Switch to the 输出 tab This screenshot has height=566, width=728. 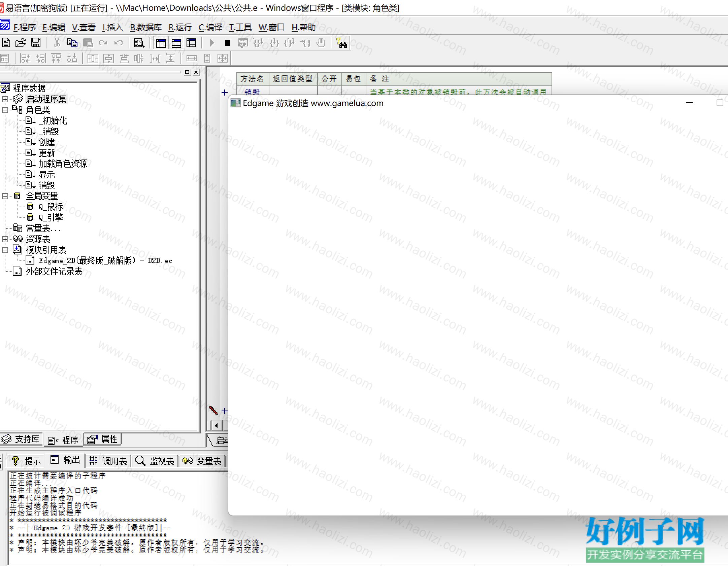(65, 460)
